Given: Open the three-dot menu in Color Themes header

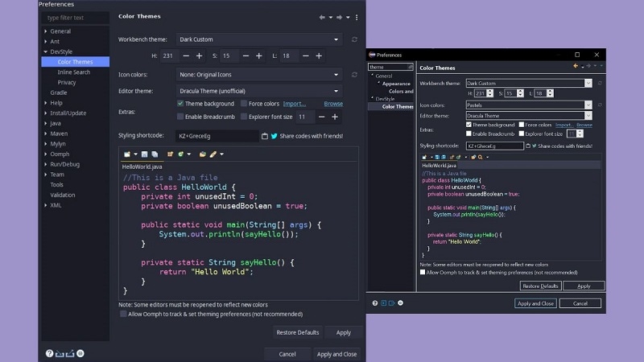Looking at the screenshot, I should (357, 17).
